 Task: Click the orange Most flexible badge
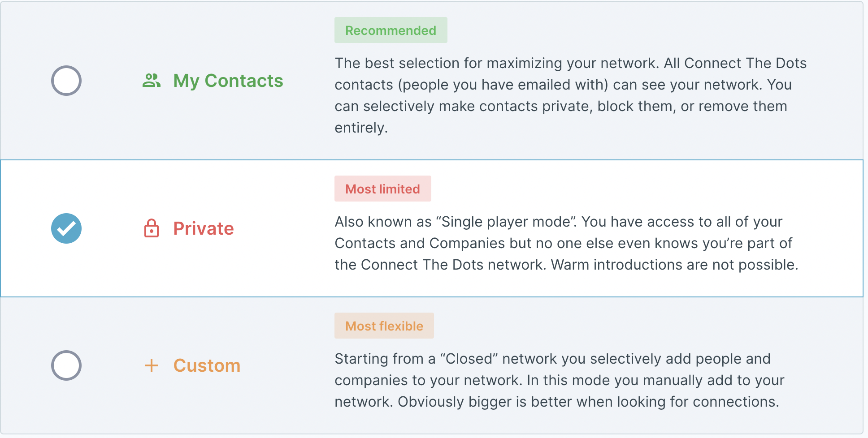(384, 326)
